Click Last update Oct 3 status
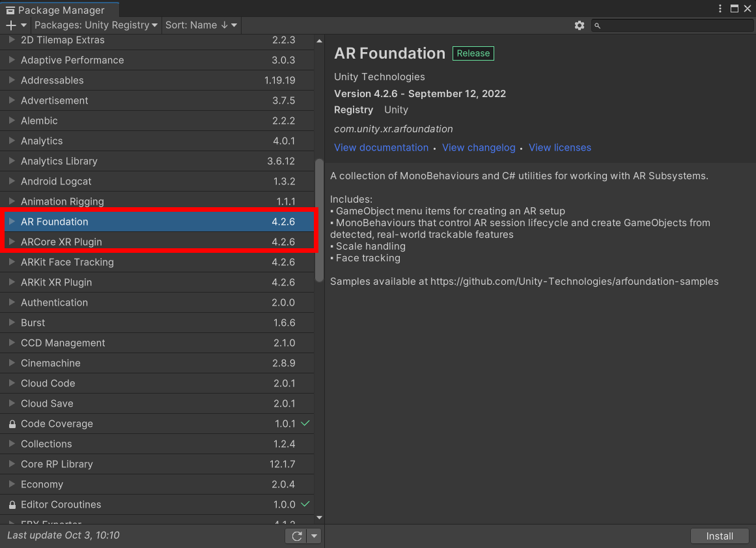 pos(63,536)
